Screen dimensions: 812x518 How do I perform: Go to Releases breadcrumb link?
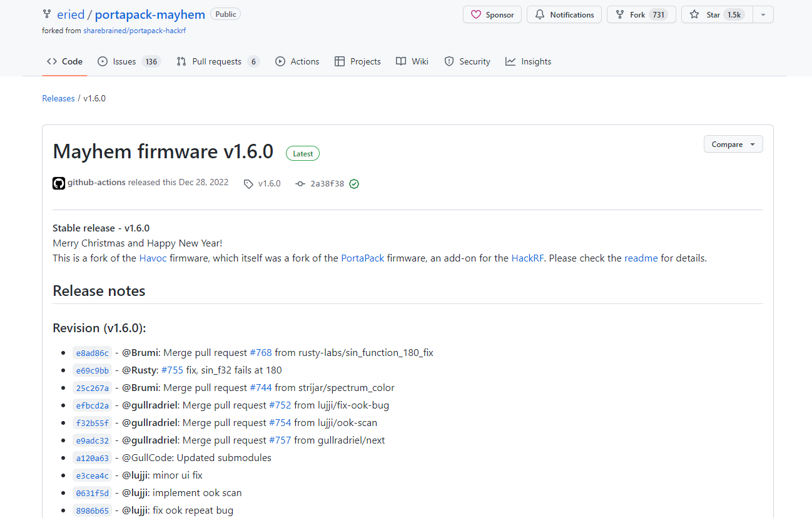[58, 98]
